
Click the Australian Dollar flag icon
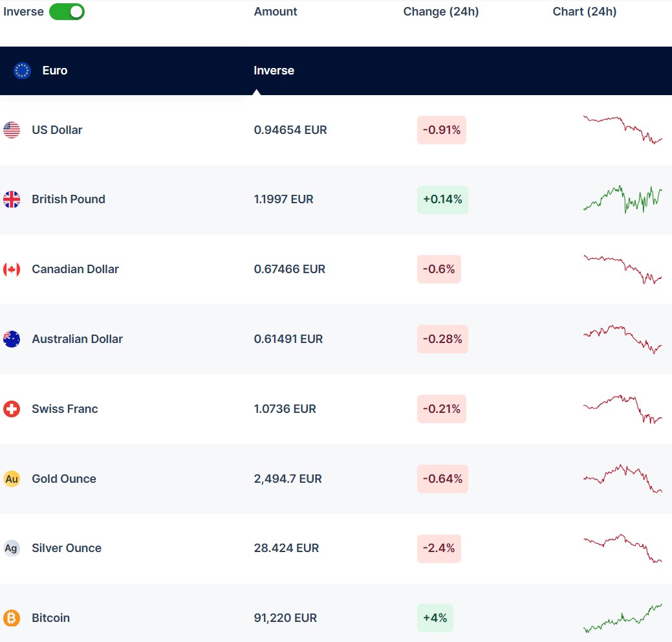pos(12,339)
